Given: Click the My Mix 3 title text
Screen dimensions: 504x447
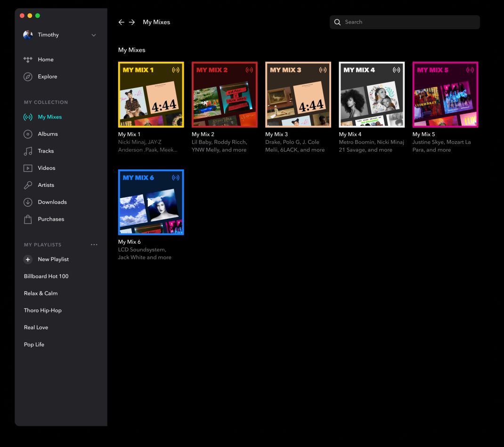Looking at the screenshot, I should point(276,134).
